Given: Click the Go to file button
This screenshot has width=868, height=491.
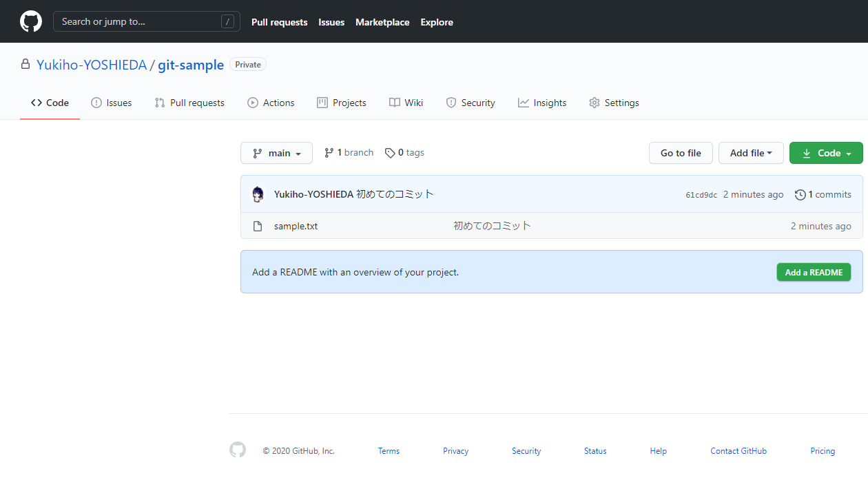Looking at the screenshot, I should (681, 153).
